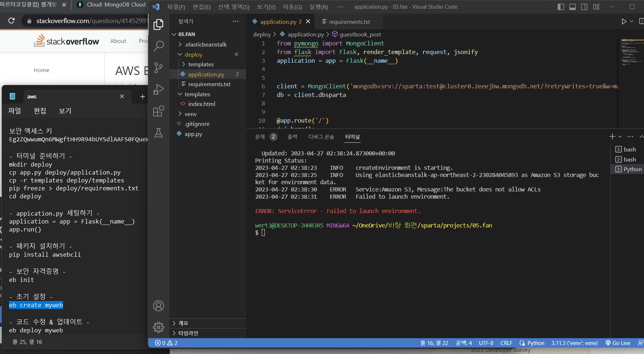Expand the 개요 outline section

click(x=208, y=323)
